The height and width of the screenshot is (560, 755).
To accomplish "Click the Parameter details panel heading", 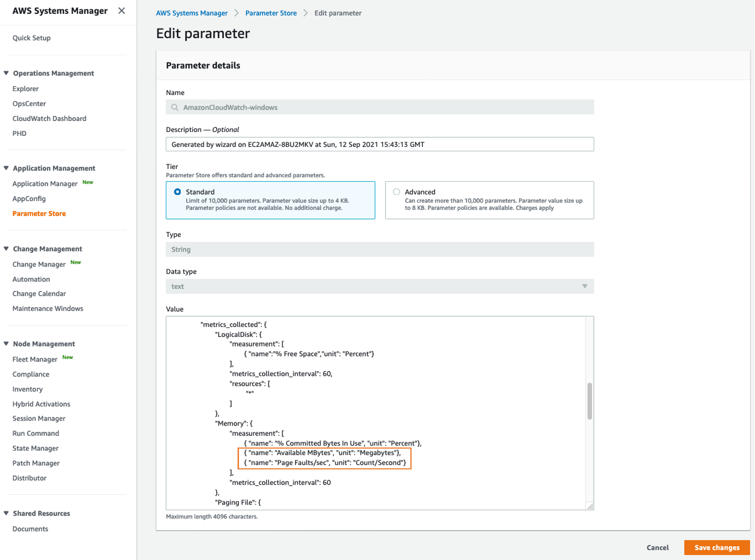I will tap(203, 65).
